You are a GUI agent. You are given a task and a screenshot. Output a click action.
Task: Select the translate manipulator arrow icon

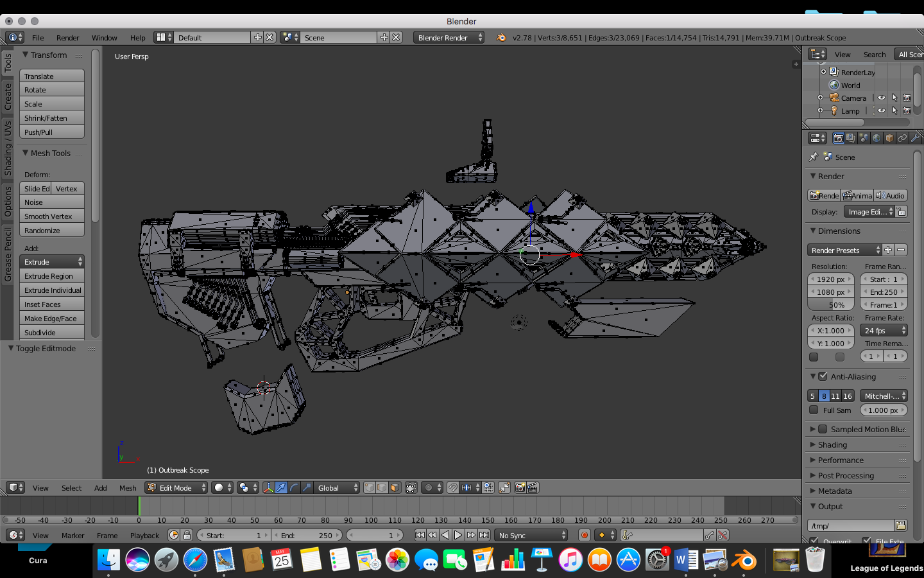pyautogui.click(x=281, y=488)
